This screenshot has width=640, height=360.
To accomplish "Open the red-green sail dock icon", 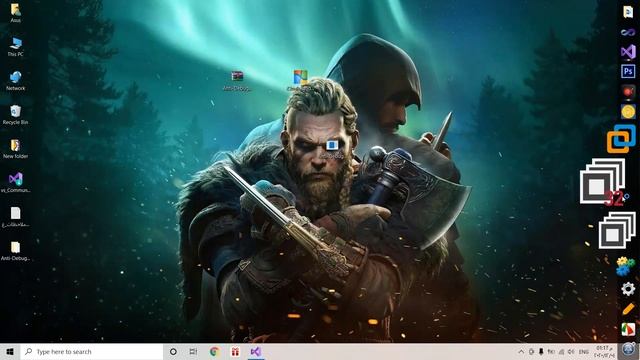I will coord(628,329).
